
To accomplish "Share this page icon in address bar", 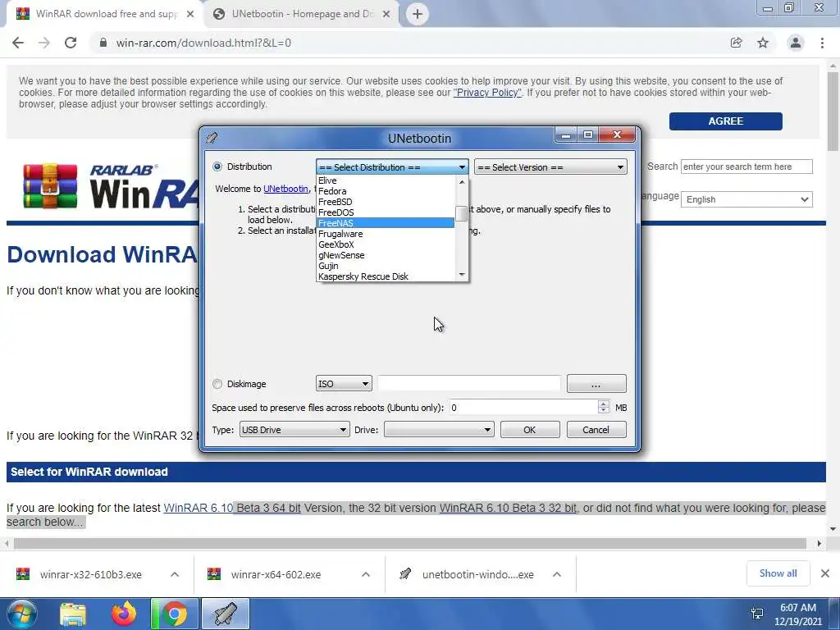I will [736, 43].
